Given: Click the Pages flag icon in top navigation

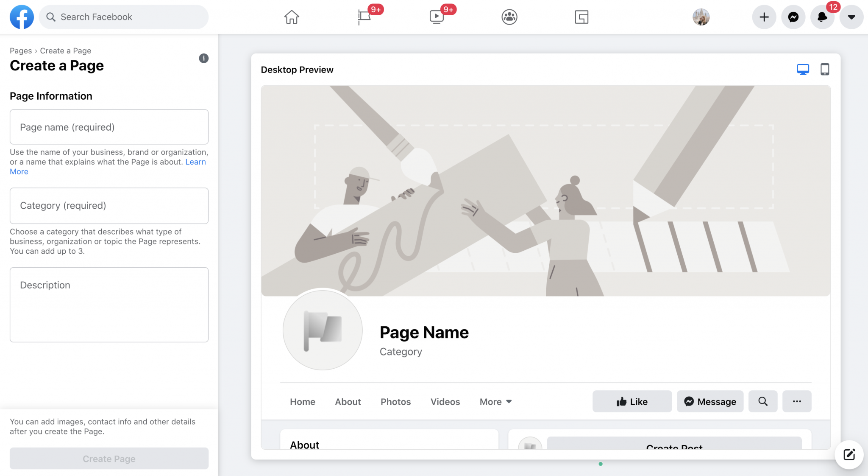Looking at the screenshot, I should click(x=364, y=17).
